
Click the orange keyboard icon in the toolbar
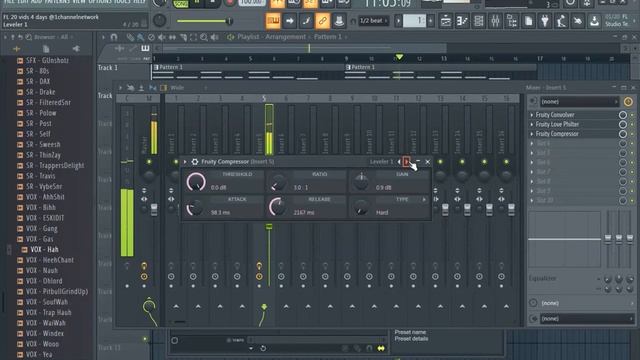[273, 21]
